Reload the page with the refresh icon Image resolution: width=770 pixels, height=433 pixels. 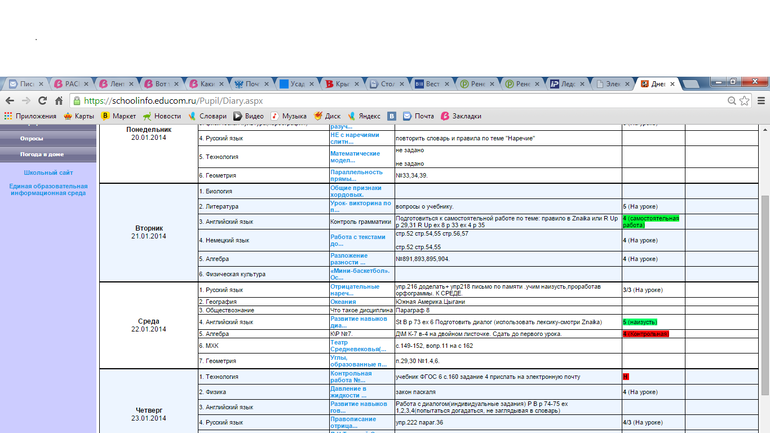[x=42, y=101]
